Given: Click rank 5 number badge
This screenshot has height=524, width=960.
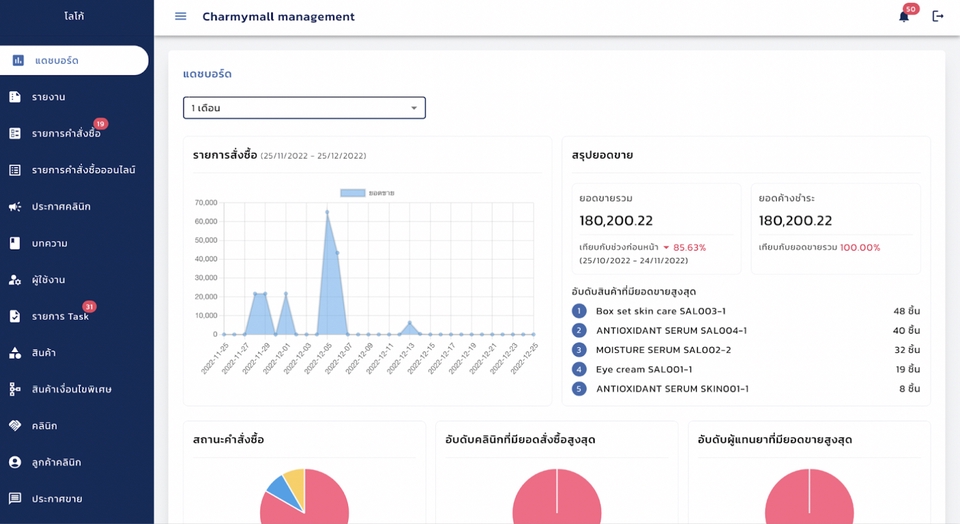Looking at the screenshot, I should pos(579,389).
